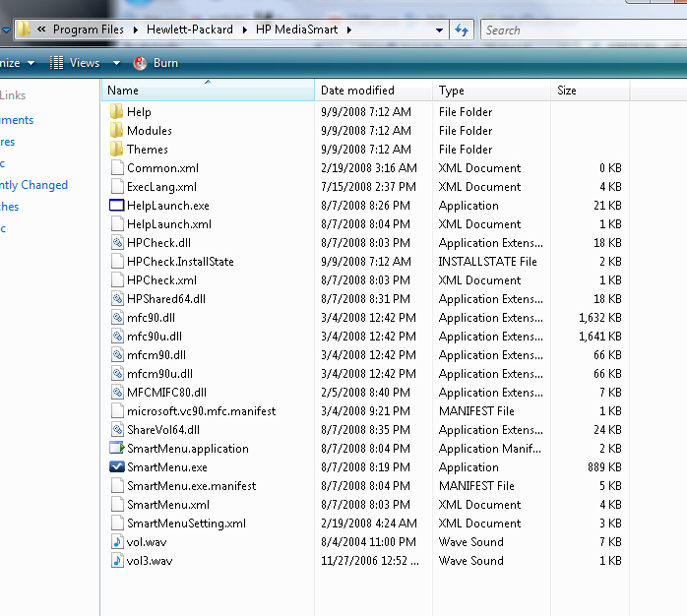The width and height of the screenshot is (687, 616).
Task: Click the HPShared64.dll file icon
Action: (117, 299)
